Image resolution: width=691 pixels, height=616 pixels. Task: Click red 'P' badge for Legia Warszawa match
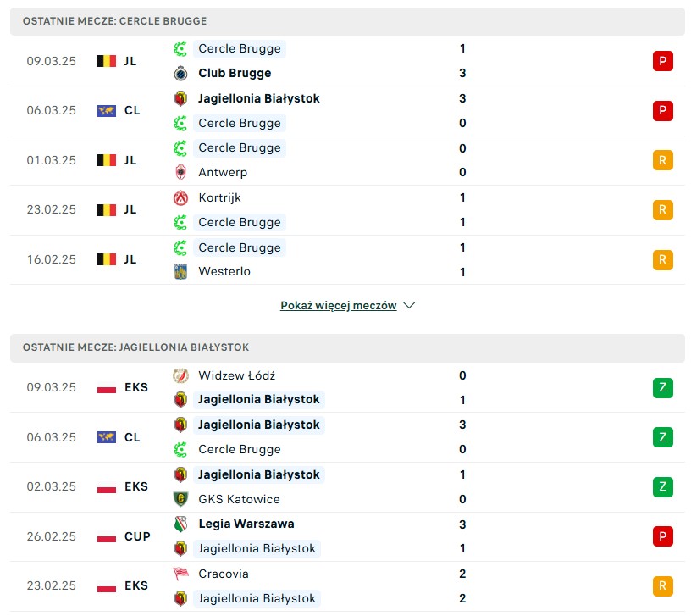coord(663,536)
